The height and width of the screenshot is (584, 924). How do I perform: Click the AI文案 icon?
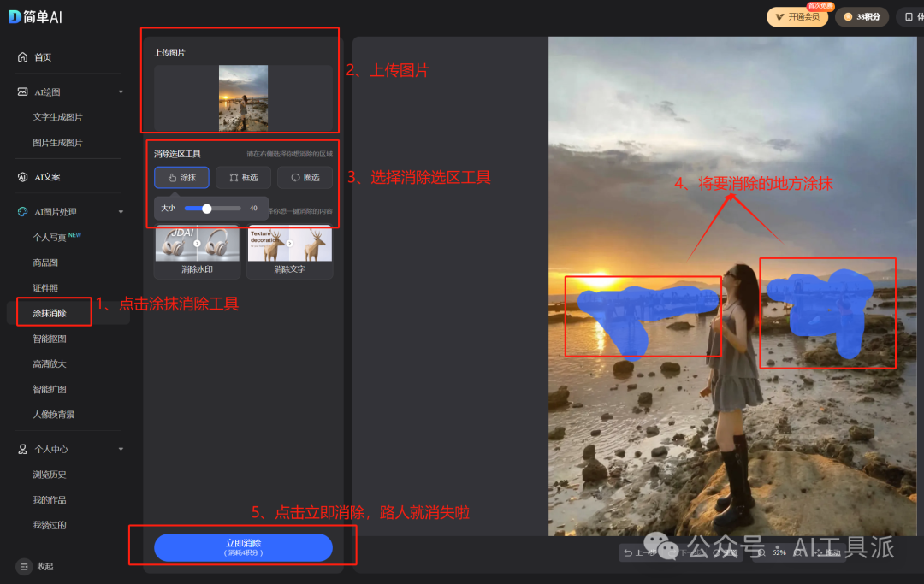click(x=22, y=177)
